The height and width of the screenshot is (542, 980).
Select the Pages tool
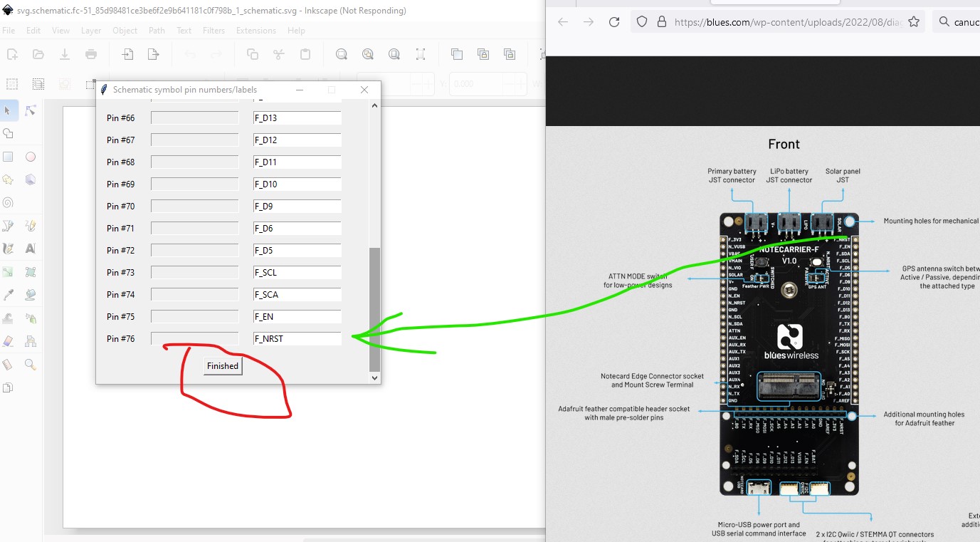(x=8, y=388)
